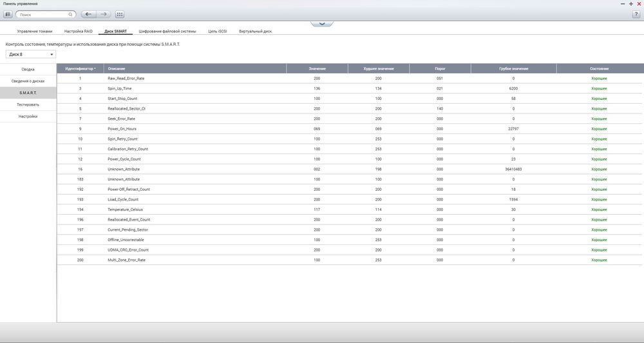Select the Power_Cycle_Count row
This screenshot has height=343, width=644.
[x=349, y=159]
